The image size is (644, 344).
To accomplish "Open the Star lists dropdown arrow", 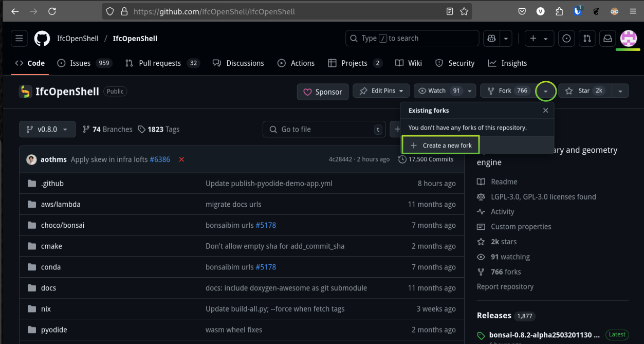I will click(x=620, y=91).
